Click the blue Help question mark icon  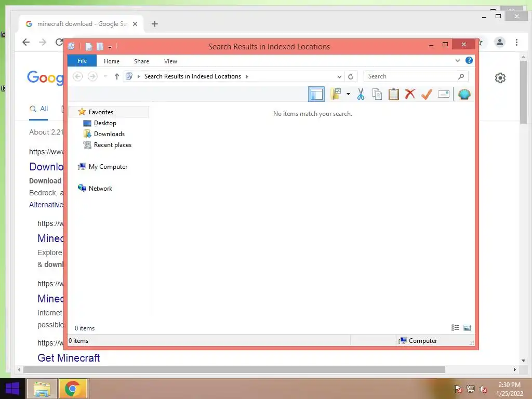tap(469, 60)
